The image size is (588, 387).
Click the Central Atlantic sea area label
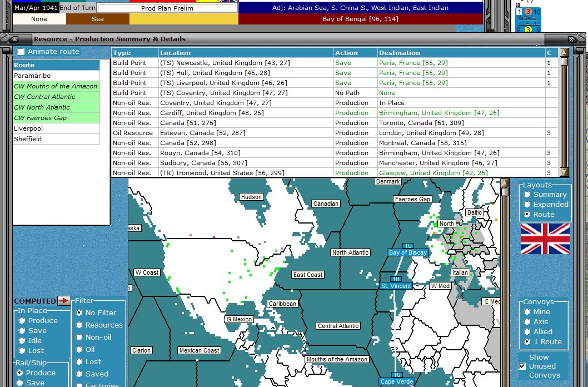[x=338, y=326]
